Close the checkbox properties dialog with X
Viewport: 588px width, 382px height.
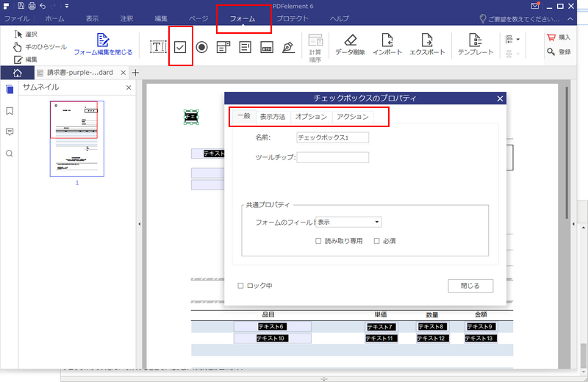click(500, 98)
